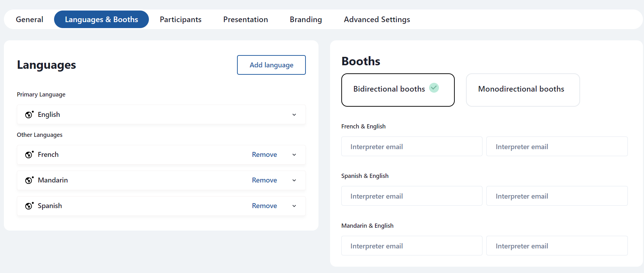The width and height of the screenshot is (644, 273).
Task: Focus second Mandarin & English interpreter email field
Action: (557, 246)
